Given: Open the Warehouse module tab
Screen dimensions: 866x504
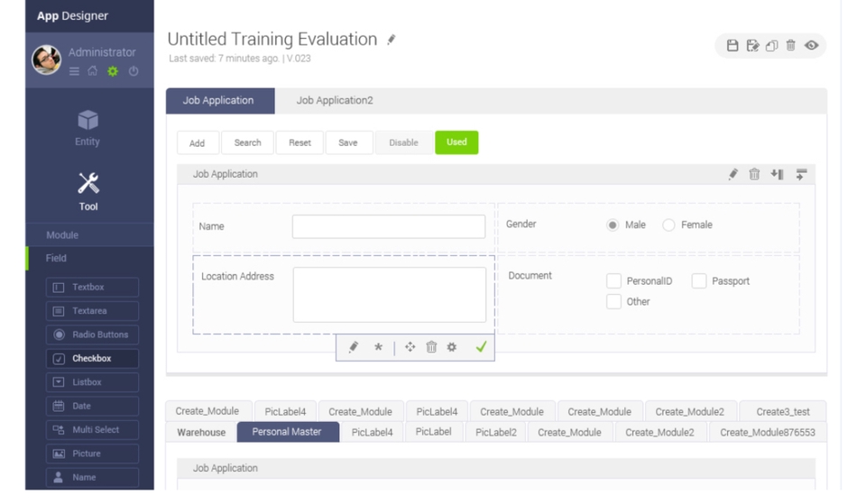Looking at the screenshot, I should 201,432.
